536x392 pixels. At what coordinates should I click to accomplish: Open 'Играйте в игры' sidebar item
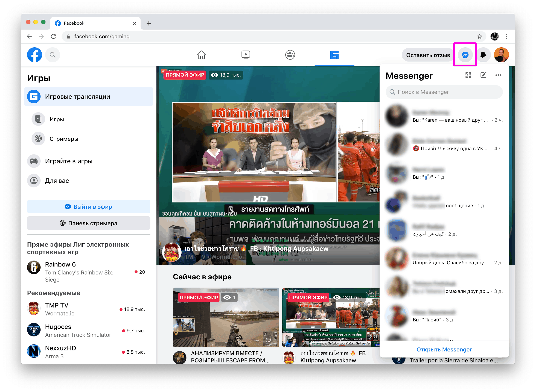point(89,161)
